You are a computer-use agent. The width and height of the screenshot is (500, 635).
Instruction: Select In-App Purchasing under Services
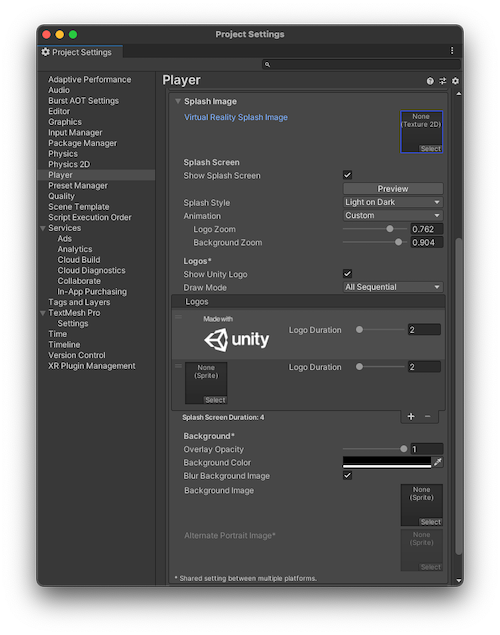click(92, 292)
